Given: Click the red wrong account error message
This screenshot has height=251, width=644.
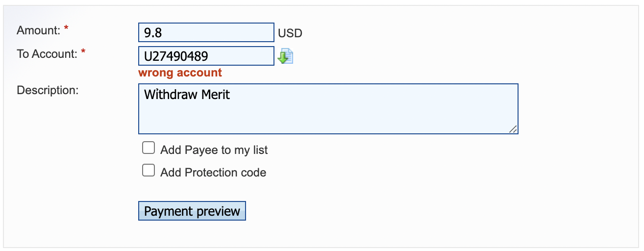Looking at the screenshot, I should 180,73.
